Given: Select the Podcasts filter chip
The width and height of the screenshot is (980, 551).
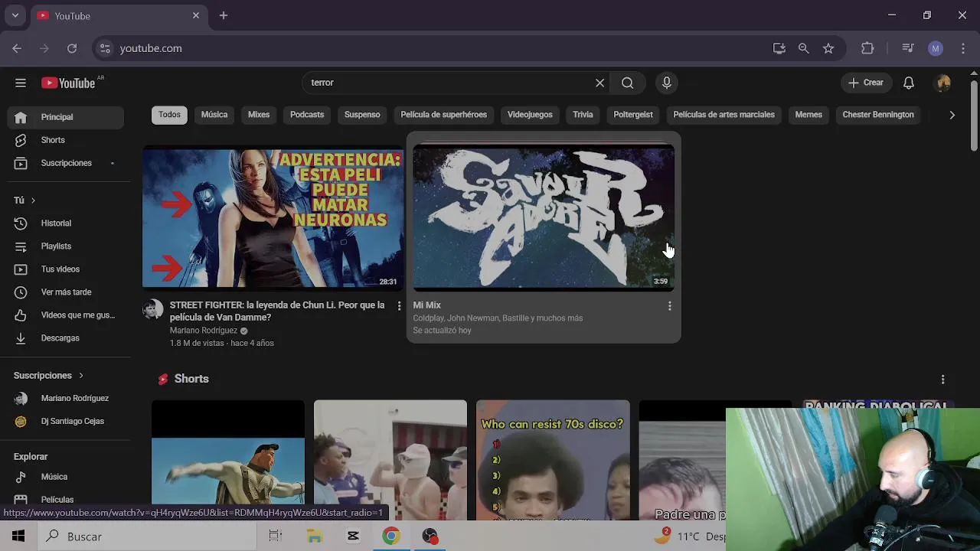Looking at the screenshot, I should point(307,115).
